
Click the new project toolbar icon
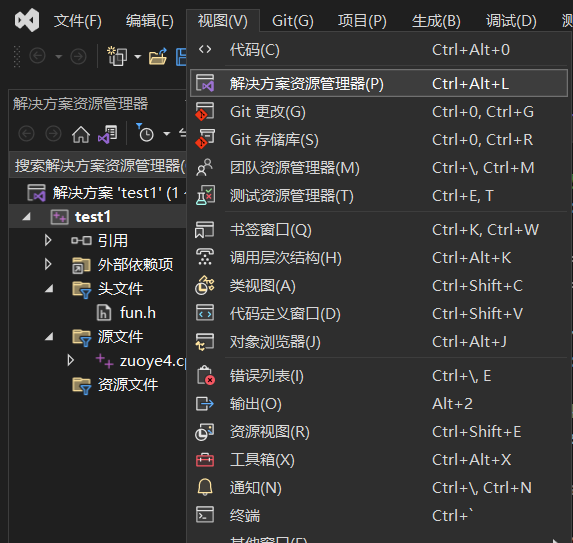point(117,56)
